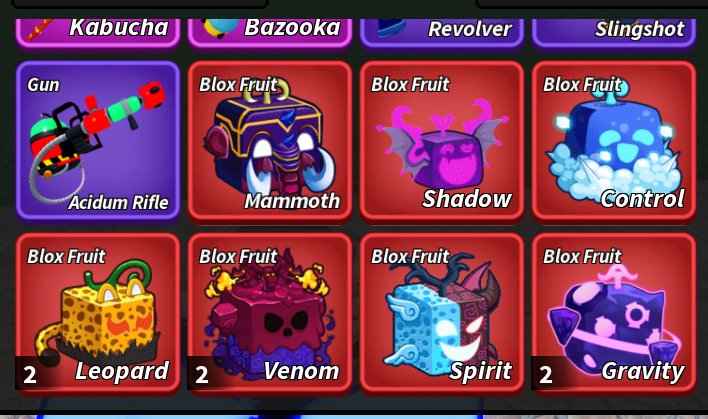Choose the Spirit Blox Fruit
The image size is (708, 419).
click(442, 313)
